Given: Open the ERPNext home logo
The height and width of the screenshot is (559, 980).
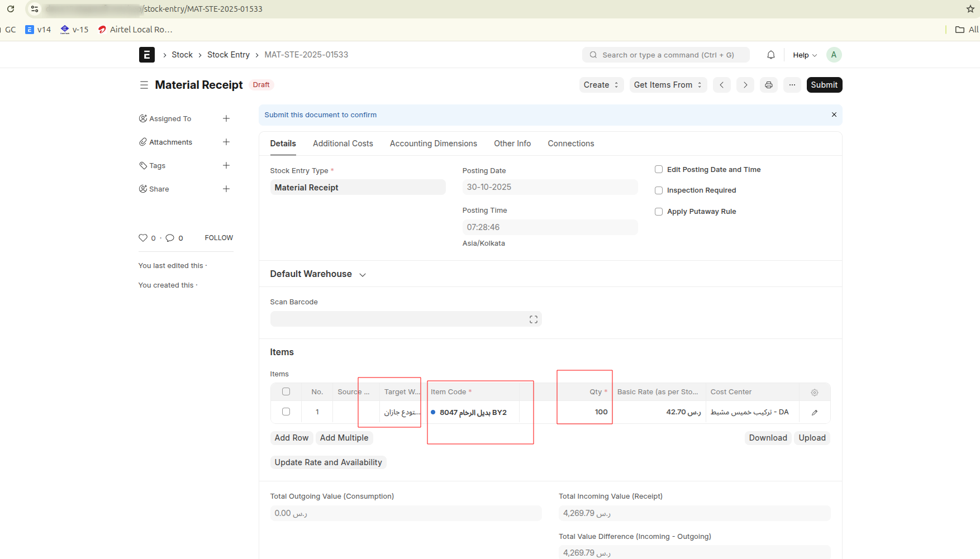Looking at the screenshot, I should pyautogui.click(x=146, y=54).
